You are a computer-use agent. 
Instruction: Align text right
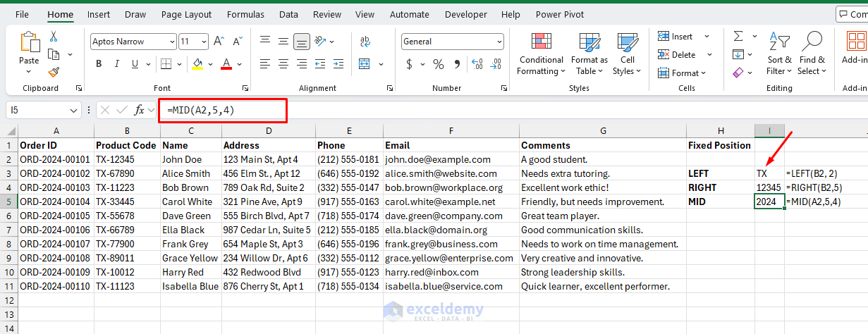click(x=302, y=64)
